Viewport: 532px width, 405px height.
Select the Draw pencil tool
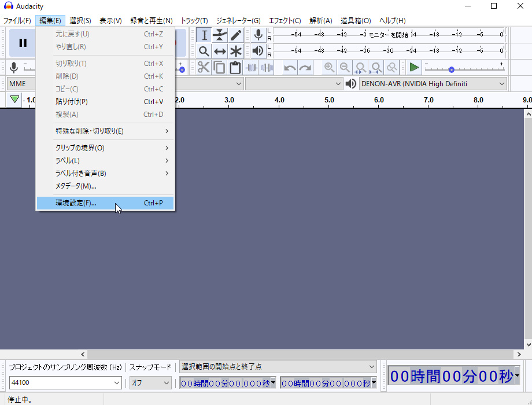(236, 35)
